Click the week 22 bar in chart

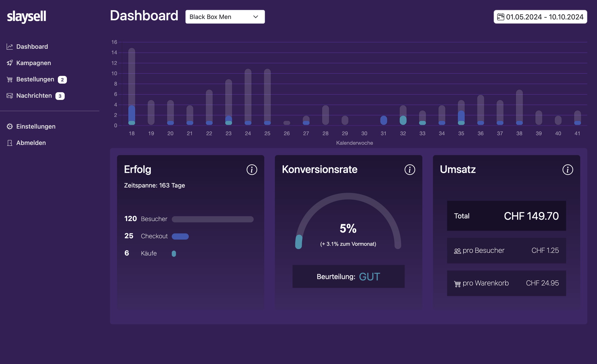tap(209, 107)
